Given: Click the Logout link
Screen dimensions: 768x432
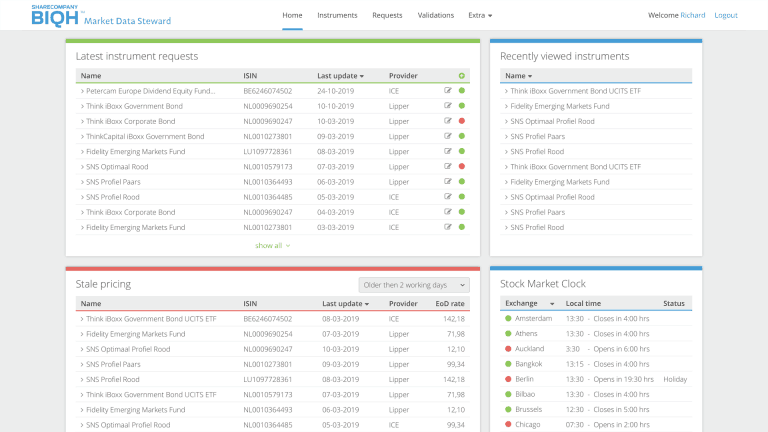Looking at the screenshot, I should point(726,15).
